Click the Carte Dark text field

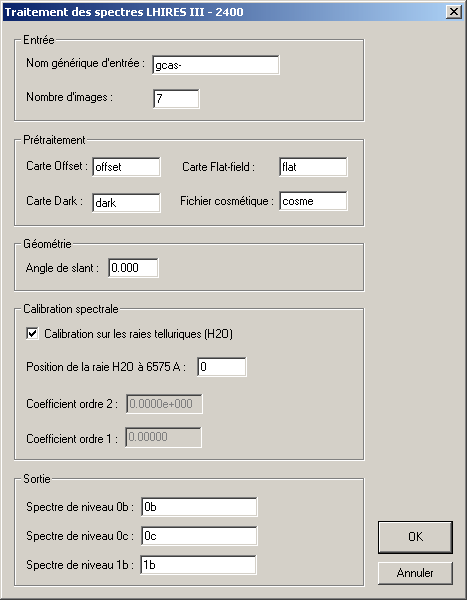[x=126, y=202]
